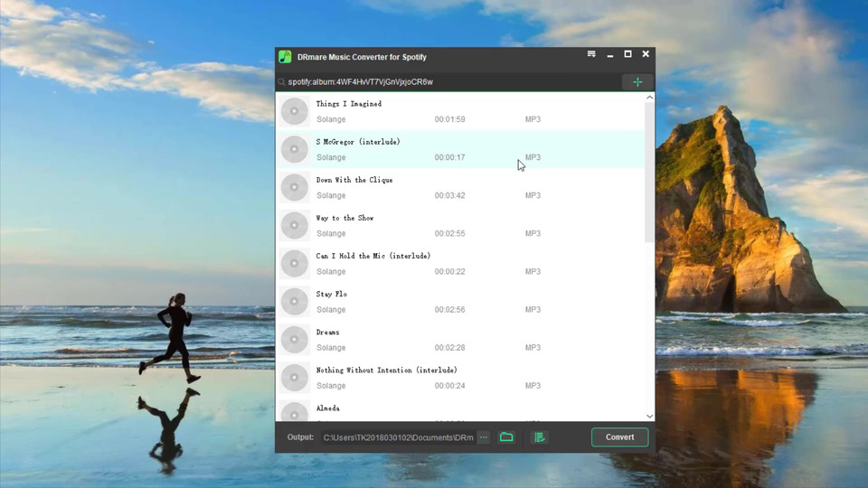Click the MP3 format of Dreams

tap(533, 347)
